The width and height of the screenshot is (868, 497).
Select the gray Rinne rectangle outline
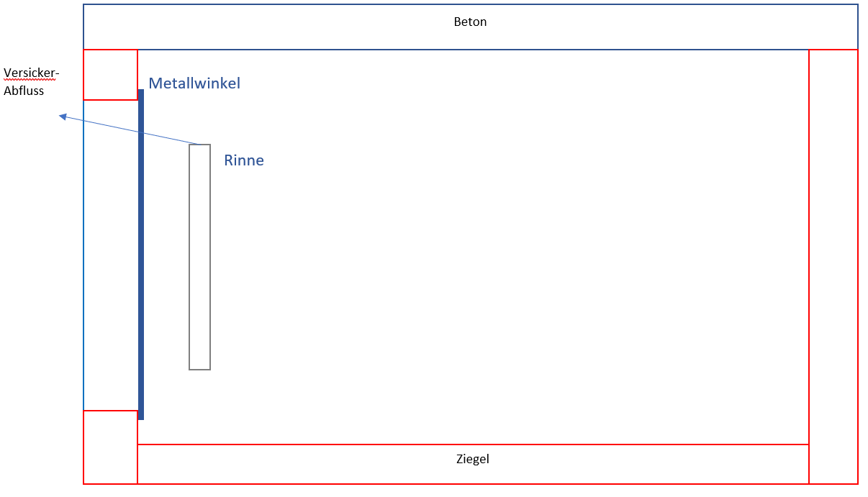200,257
